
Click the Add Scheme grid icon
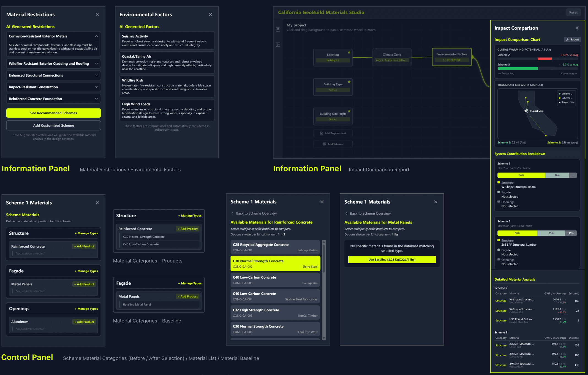(x=325, y=144)
